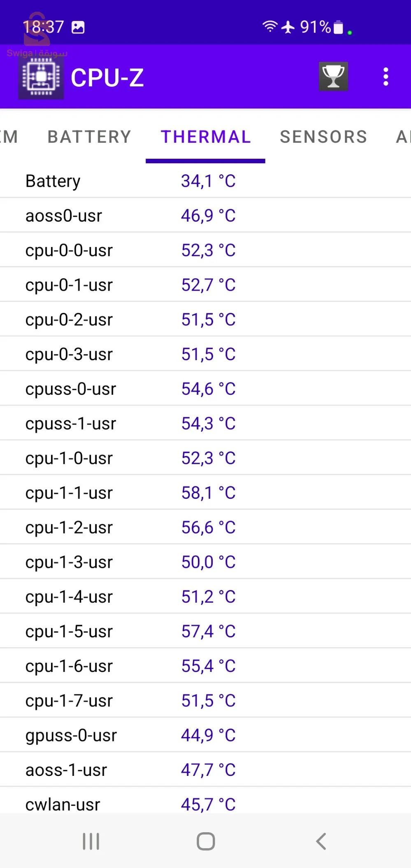Tap the Wi-Fi status icon

(x=270, y=27)
